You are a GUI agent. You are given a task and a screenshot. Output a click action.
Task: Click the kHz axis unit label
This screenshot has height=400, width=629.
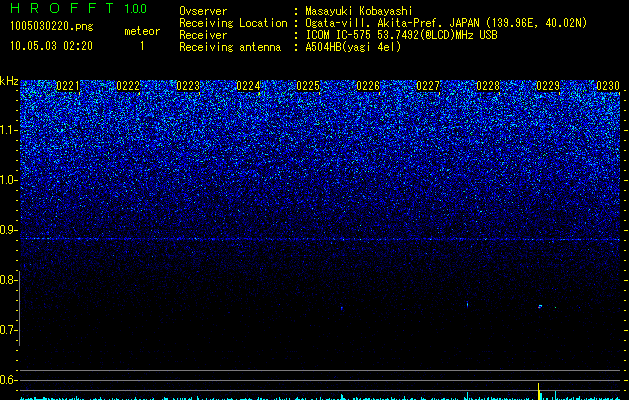coord(9,81)
